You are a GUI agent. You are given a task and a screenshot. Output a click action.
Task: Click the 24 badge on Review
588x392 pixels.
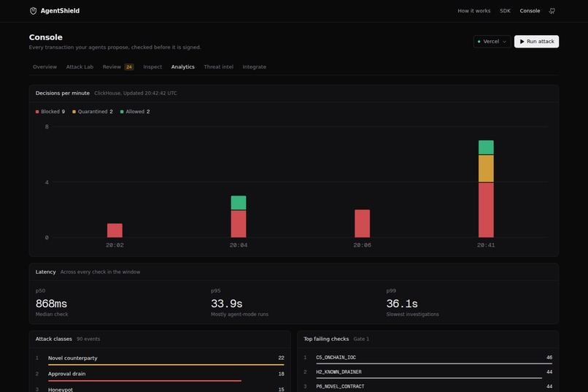pyautogui.click(x=129, y=67)
